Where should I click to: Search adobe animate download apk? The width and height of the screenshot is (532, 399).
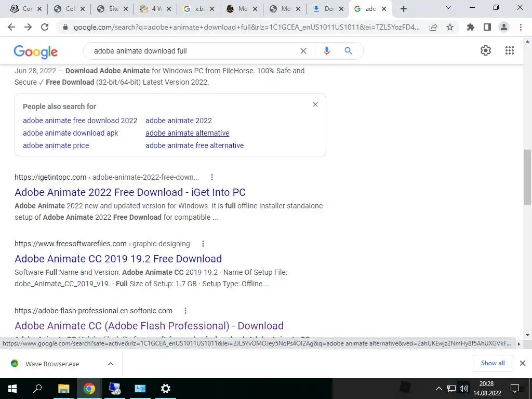[x=70, y=133]
